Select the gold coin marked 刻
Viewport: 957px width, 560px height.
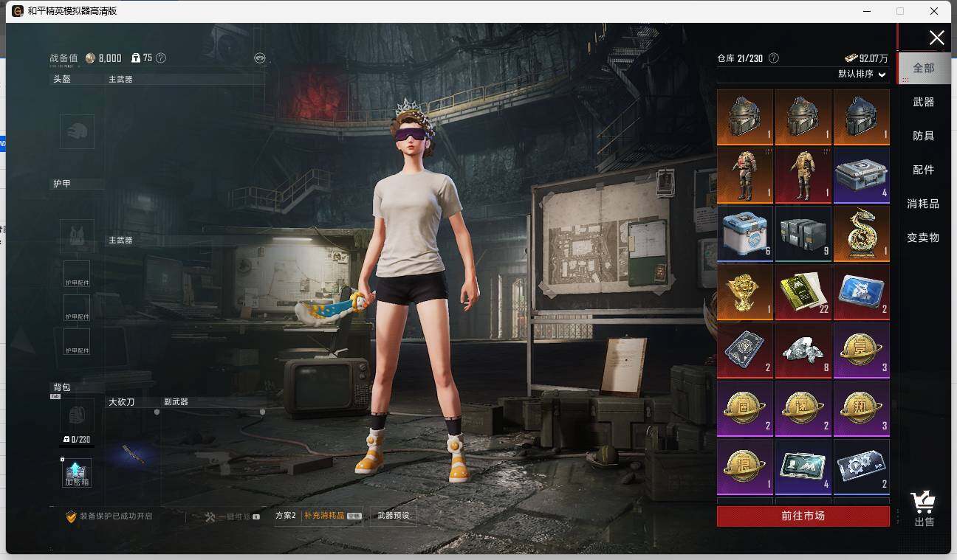(862, 408)
